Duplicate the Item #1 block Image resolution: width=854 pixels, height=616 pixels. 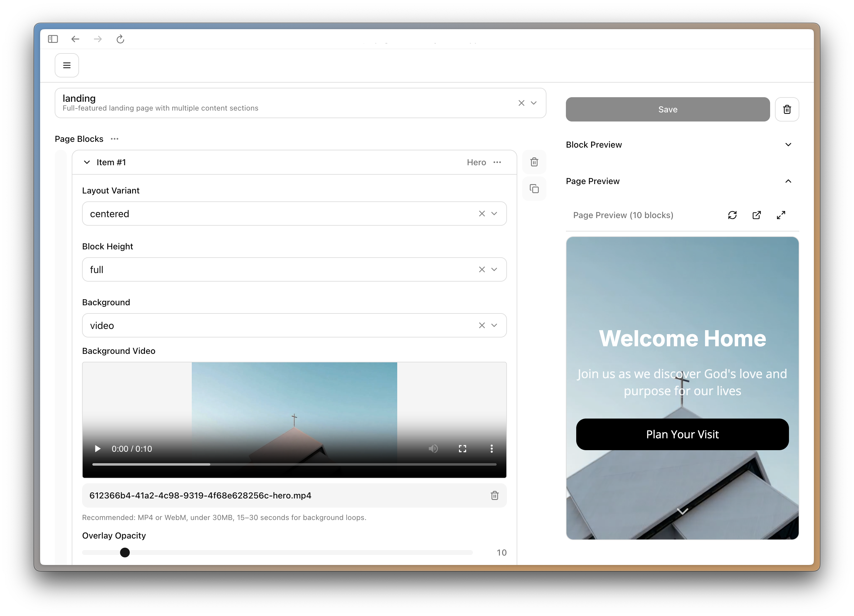point(534,189)
